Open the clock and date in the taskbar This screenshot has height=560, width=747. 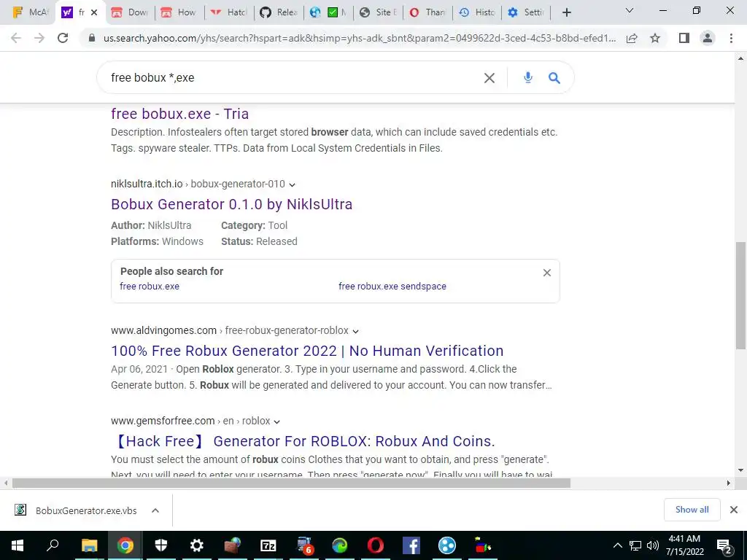[684, 545]
